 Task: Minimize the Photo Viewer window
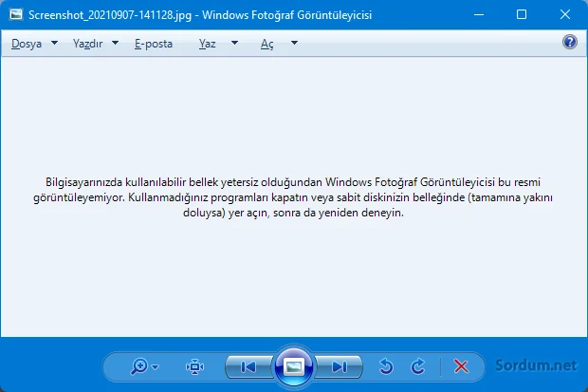(479, 14)
